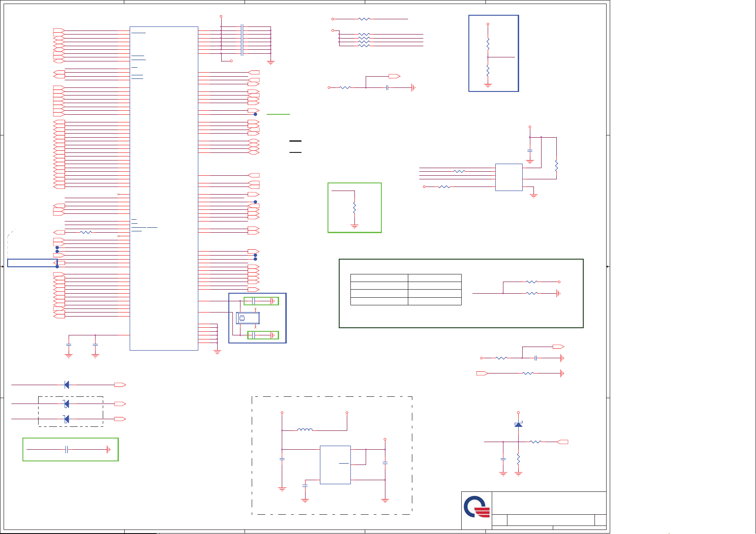756x534 pixels.
Task: Click upper resistor in the dark green box
Action: tap(532, 282)
